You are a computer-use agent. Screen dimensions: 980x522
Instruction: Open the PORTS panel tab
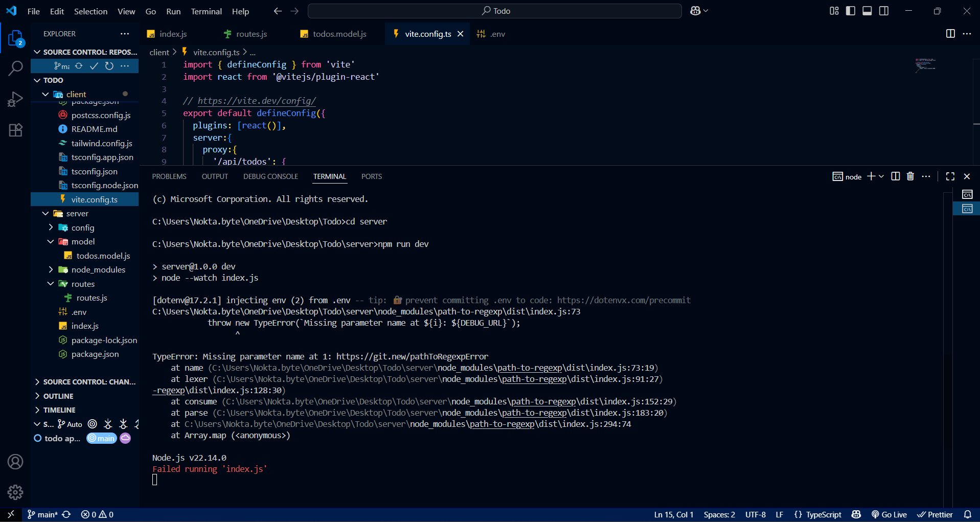coord(372,176)
